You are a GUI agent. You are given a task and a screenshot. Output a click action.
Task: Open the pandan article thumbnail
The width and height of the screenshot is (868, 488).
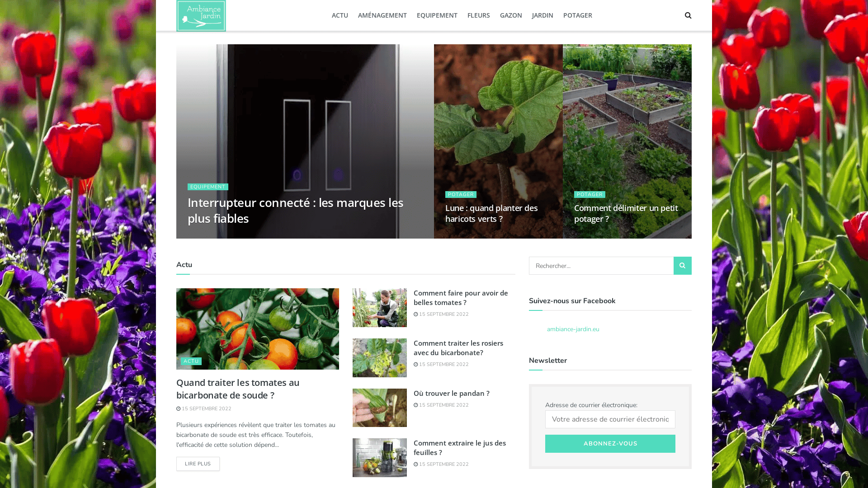point(380,408)
